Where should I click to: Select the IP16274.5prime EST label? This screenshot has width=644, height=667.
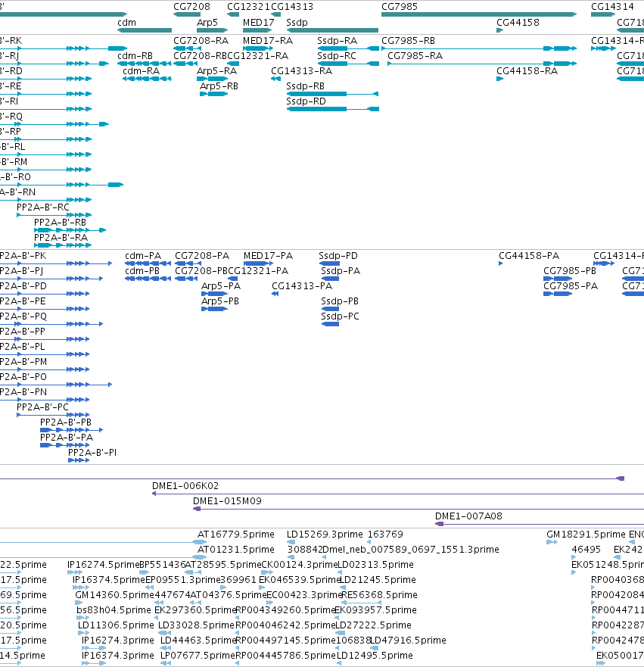pyautogui.click(x=103, y=565)
